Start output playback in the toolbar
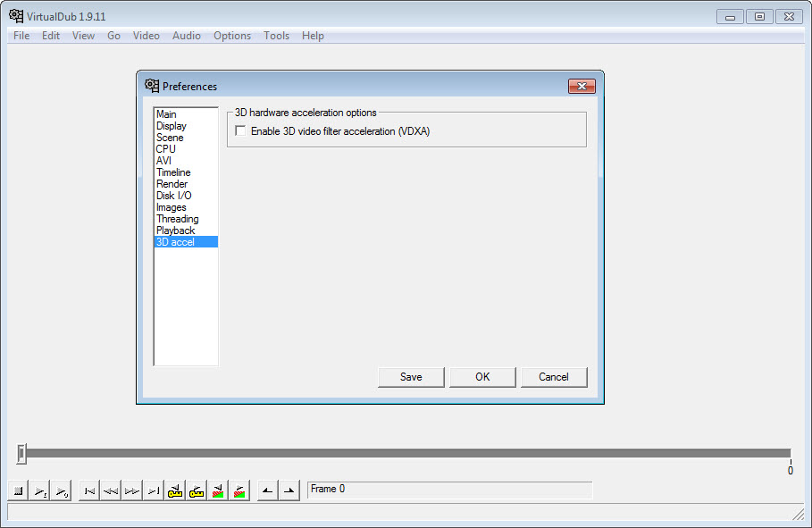This screenshot has width=812, height=528. (61, 490)
